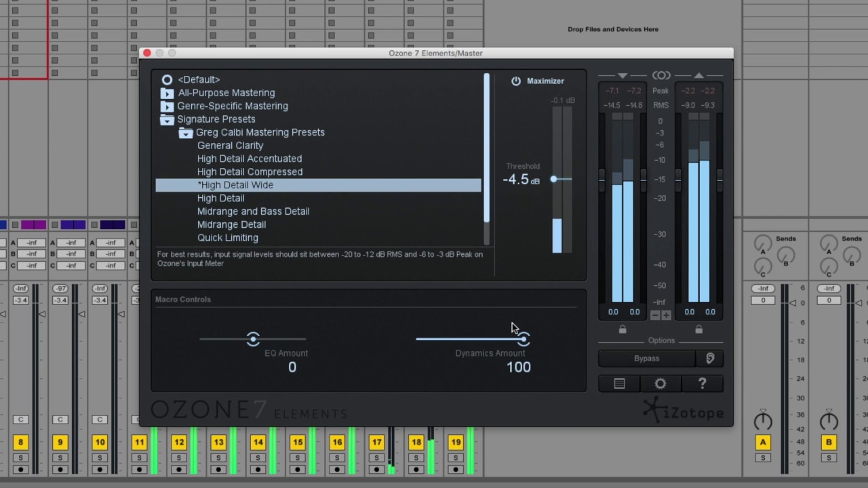This screenshot has height=488, width=868.
Task: Select Midrange Detail preset
Action: [231, 224]
